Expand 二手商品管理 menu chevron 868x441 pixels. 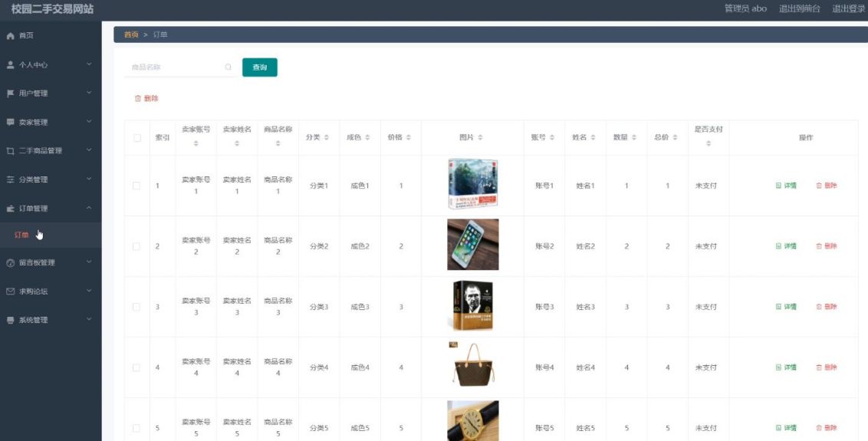point(89,150)
